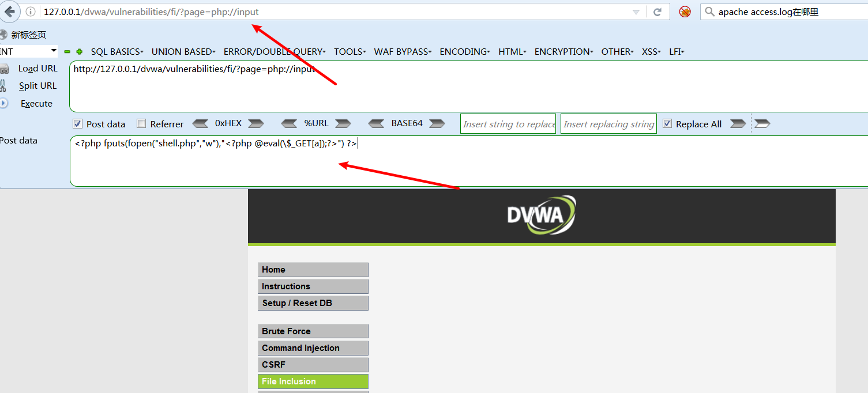Click the Split URL button
868x393 pixels.
pyautogui.click(x=37, y=86)
